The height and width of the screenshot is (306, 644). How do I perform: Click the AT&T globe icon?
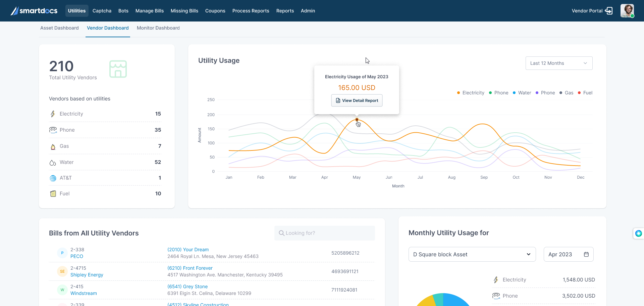click(53, 178)
